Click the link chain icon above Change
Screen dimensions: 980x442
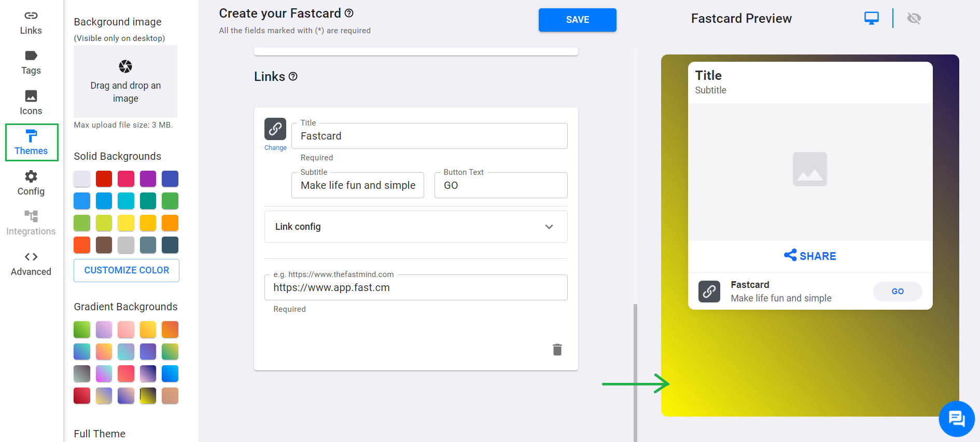275,129
